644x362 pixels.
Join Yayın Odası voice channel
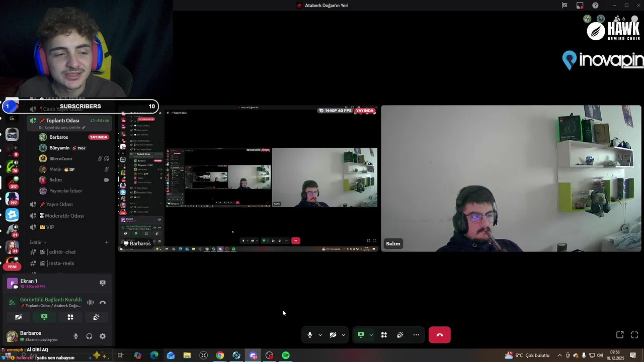(69, 204)
